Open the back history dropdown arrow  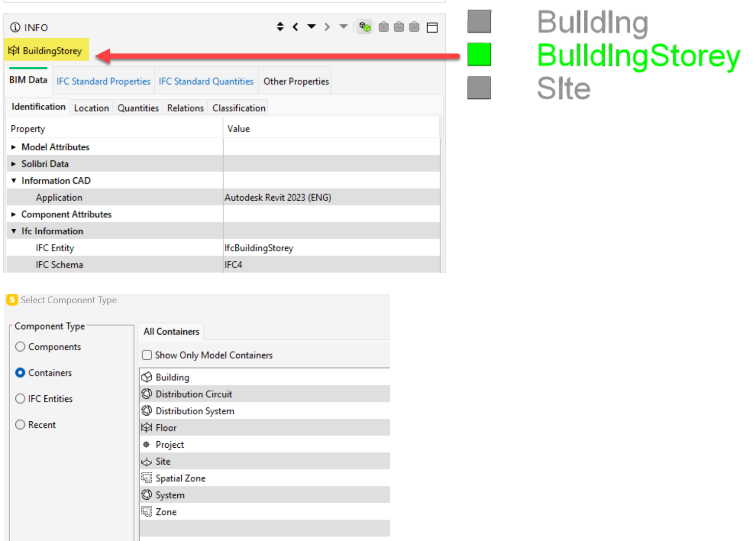click(312, 27)
